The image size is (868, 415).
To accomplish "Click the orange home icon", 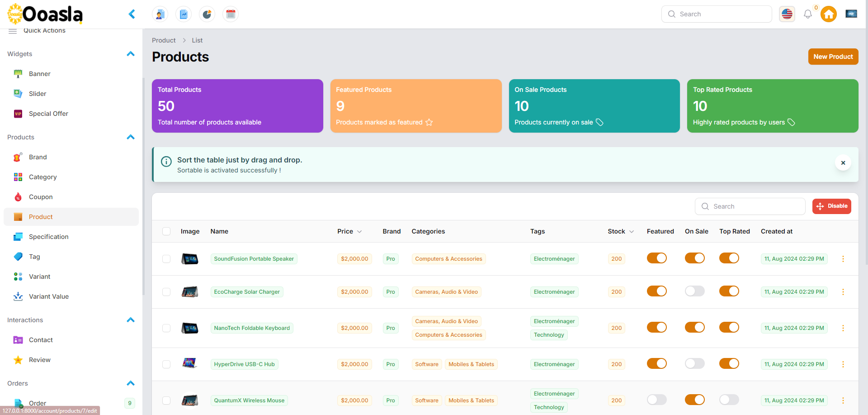I will 829,14.
